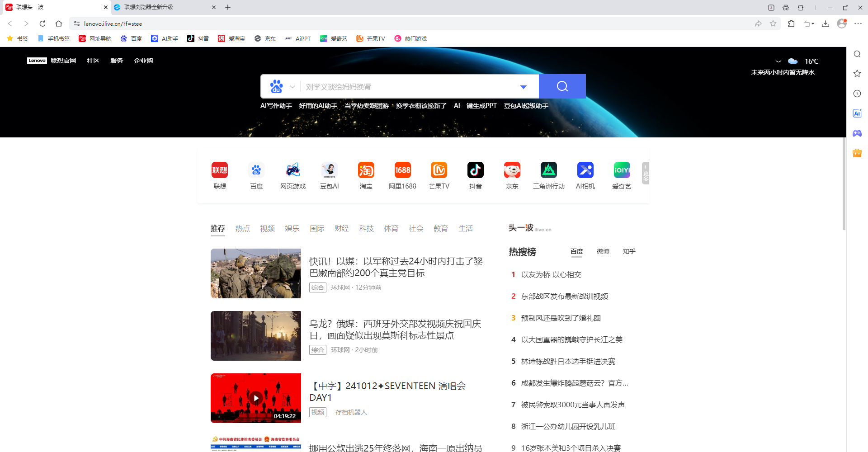Switch to 联想浏览器全新升级 tab

coord(165,7)
